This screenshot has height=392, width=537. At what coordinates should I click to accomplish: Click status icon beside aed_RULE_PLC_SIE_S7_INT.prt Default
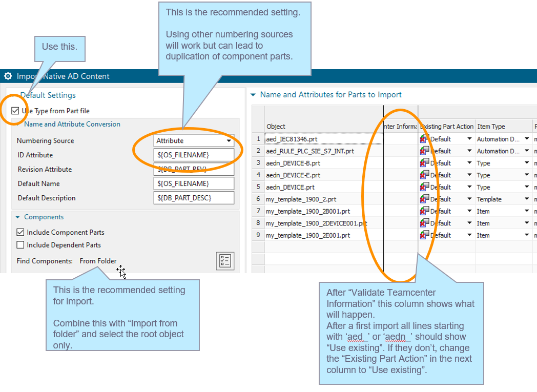tap(423, 151)
